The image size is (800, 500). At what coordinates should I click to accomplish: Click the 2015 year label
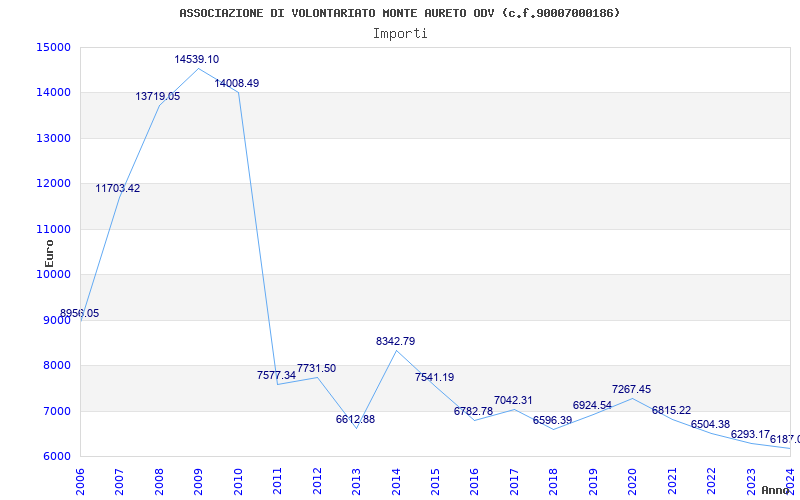tap(436, 482)
